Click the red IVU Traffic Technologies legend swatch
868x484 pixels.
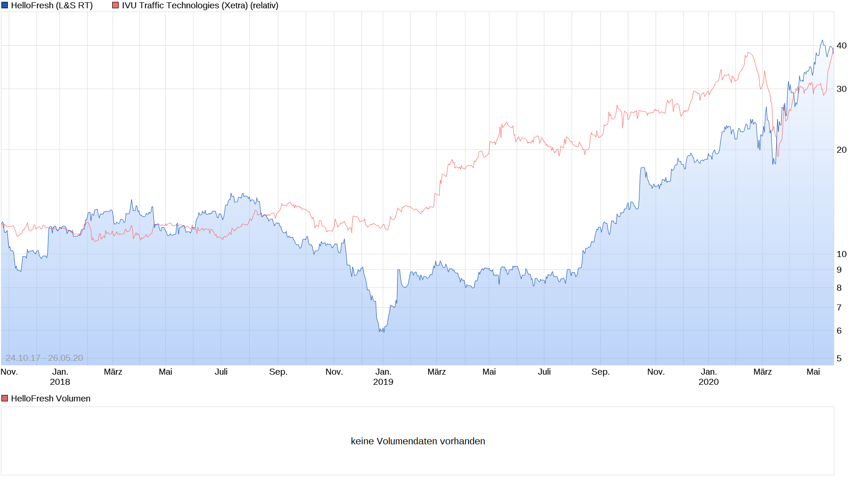pos(115,6)
